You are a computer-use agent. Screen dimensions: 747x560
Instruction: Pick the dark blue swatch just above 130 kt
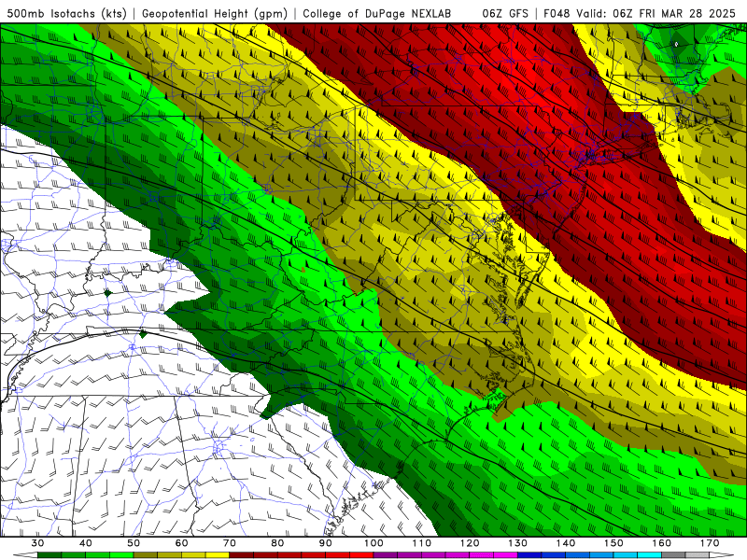(x=529, y=555)
